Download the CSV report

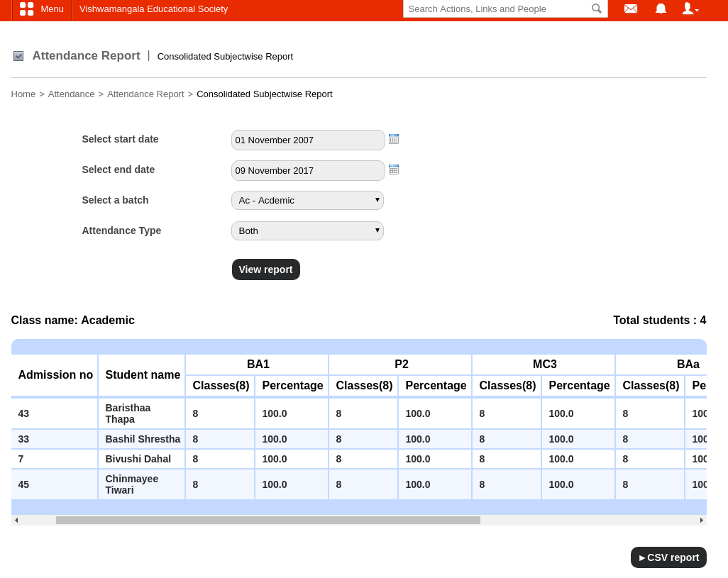tap(668, 557)
